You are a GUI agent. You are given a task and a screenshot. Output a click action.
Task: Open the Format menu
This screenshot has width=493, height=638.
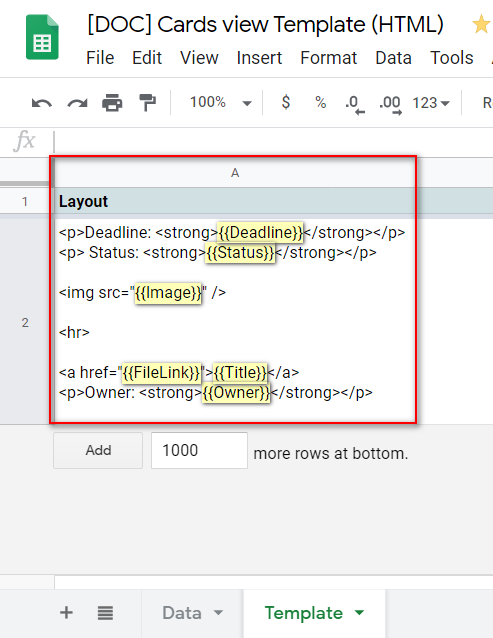[329, 58]
